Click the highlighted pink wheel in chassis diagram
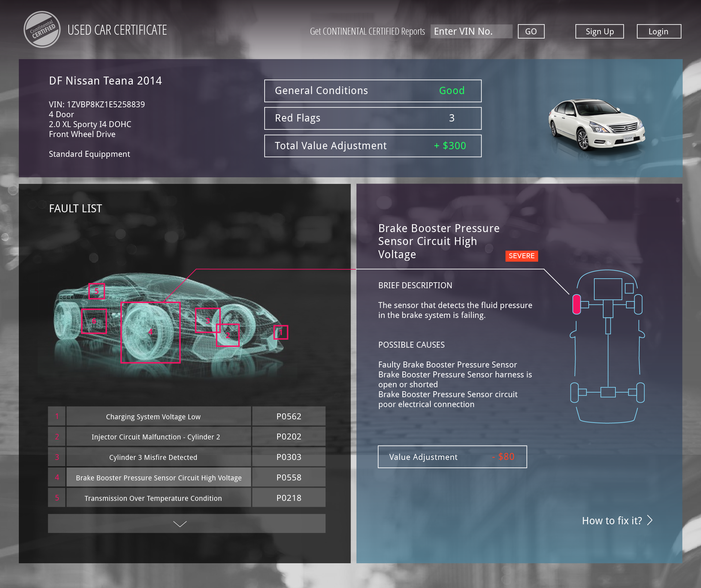The image size is (701, 588). tap(576, 304)
